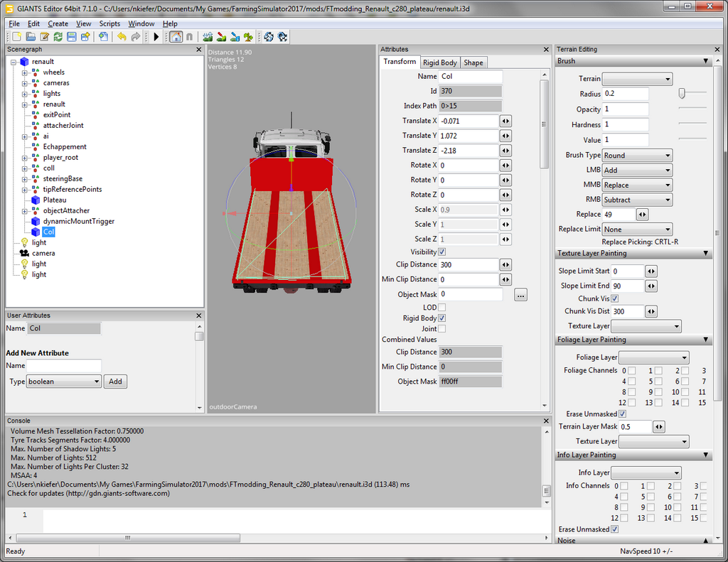Image resolution: width=728 pixels, height=562 pixels.
Task: Check Foliage Channel 0 checkbox
Action: [632, 370]
